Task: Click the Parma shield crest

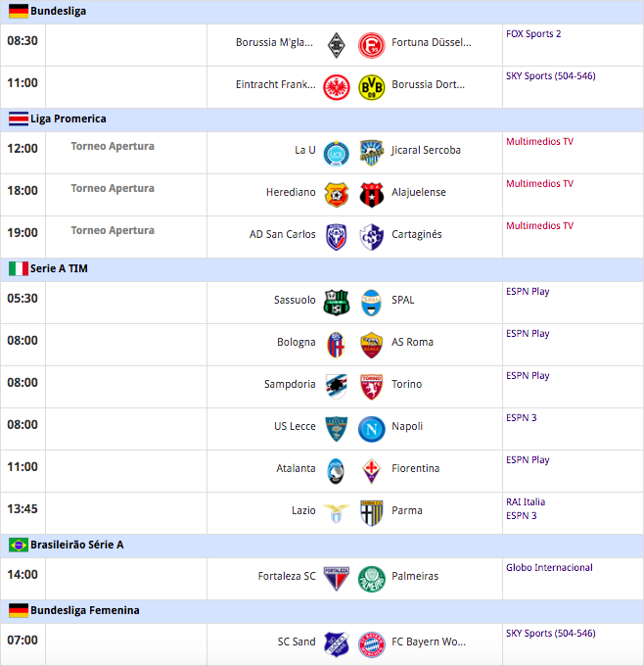Action: tap(372, 513)
